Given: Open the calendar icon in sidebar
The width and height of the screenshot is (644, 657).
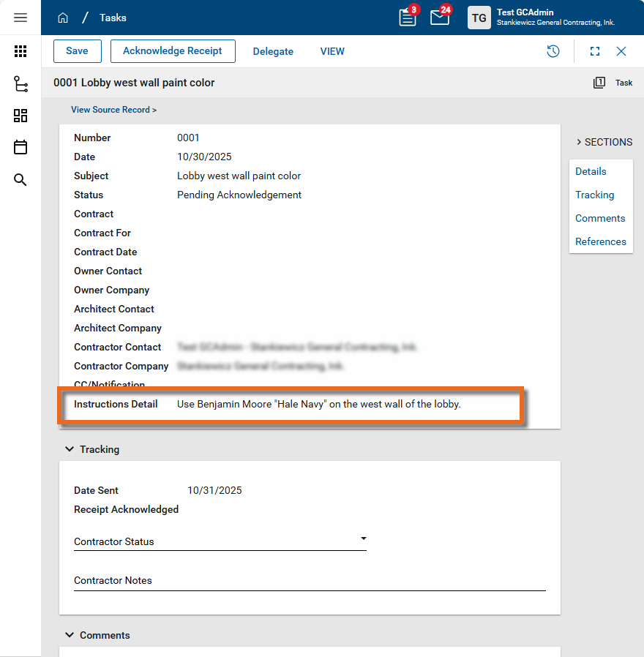Looking at the screenshot, I should click(20, 147).
